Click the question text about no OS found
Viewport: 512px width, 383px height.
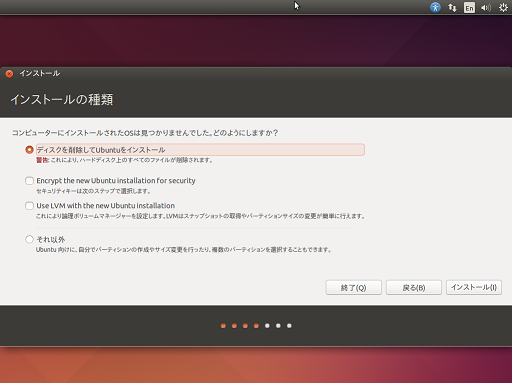tap(145, 133)
